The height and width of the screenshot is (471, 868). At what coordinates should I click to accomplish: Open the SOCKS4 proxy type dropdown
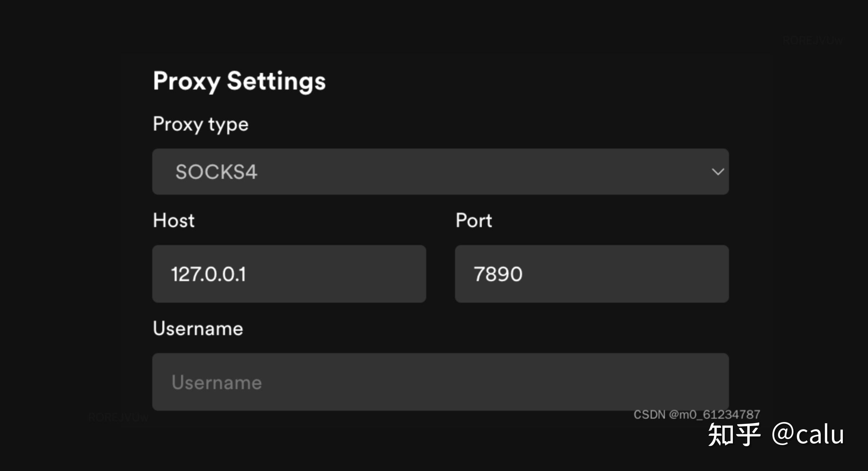coord(440,172)
